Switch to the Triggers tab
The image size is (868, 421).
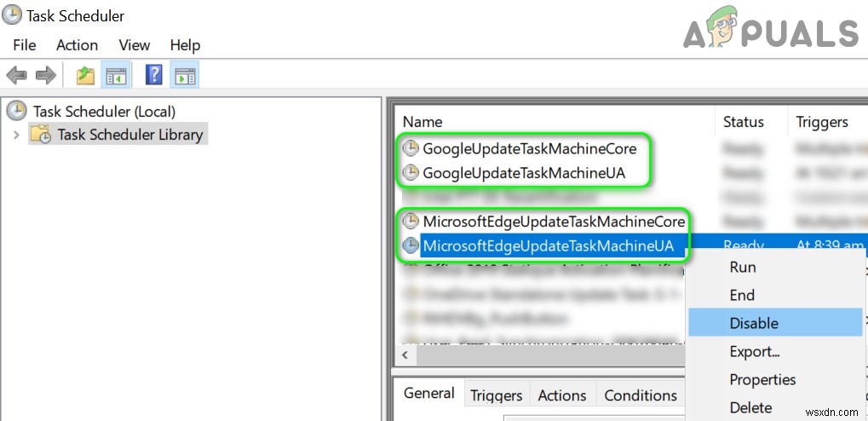coord(497,395)
